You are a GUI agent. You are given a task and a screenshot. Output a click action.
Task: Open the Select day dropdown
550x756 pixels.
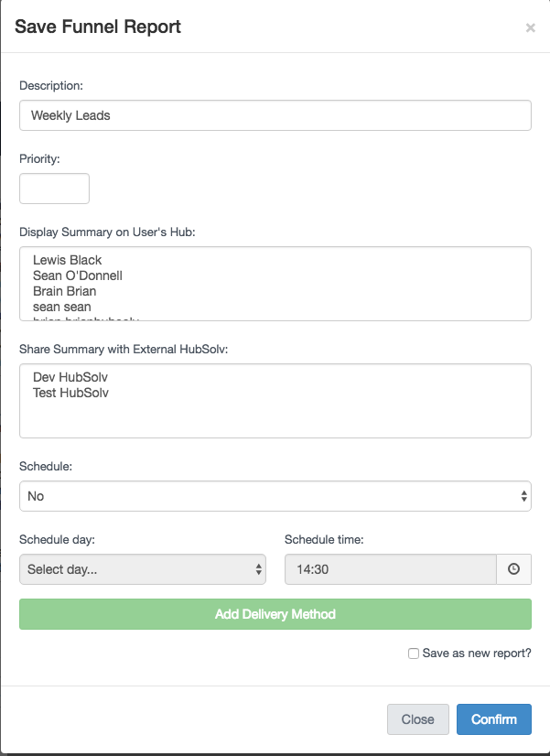coord(142,569)
